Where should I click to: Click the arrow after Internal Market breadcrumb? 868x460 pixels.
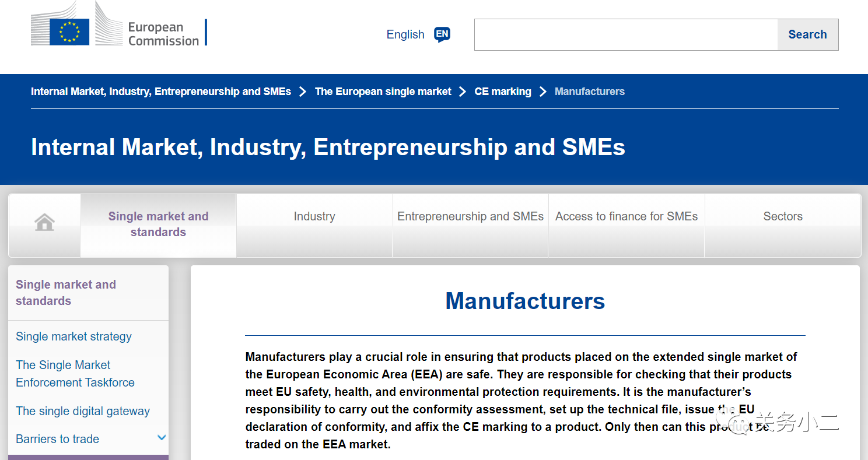pyautogui.click(x=303, y=92)
